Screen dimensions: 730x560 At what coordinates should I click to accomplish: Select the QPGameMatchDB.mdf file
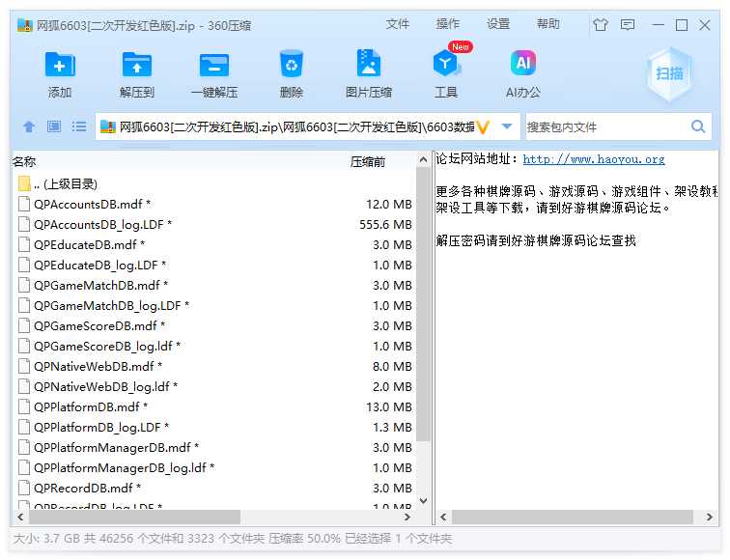(214, 285)
